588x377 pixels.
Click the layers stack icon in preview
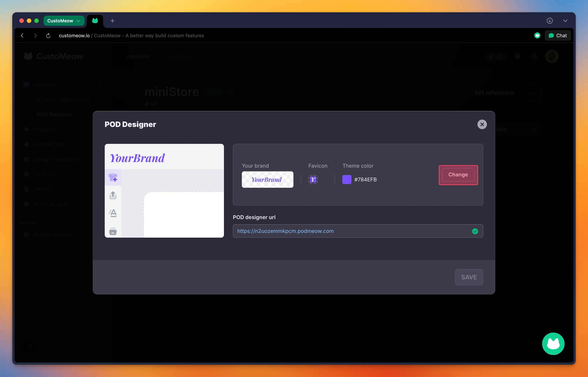[x=113, y=231]
